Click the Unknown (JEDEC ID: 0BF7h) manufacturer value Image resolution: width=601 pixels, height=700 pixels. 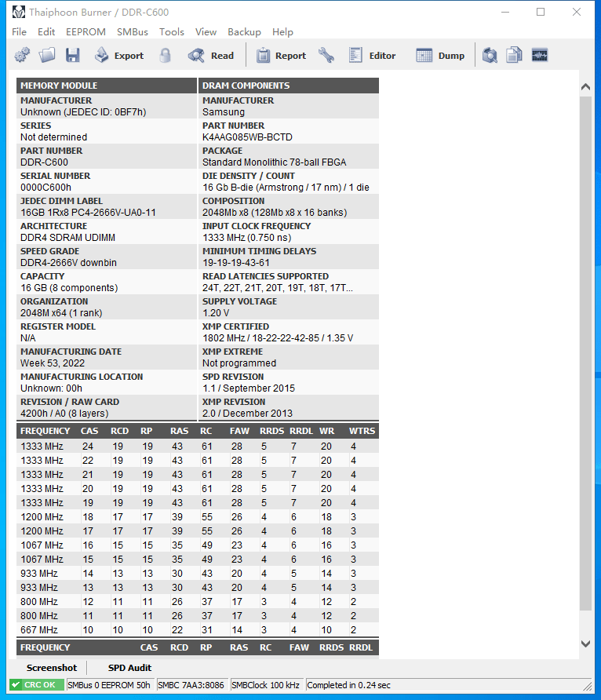(83, 112)
